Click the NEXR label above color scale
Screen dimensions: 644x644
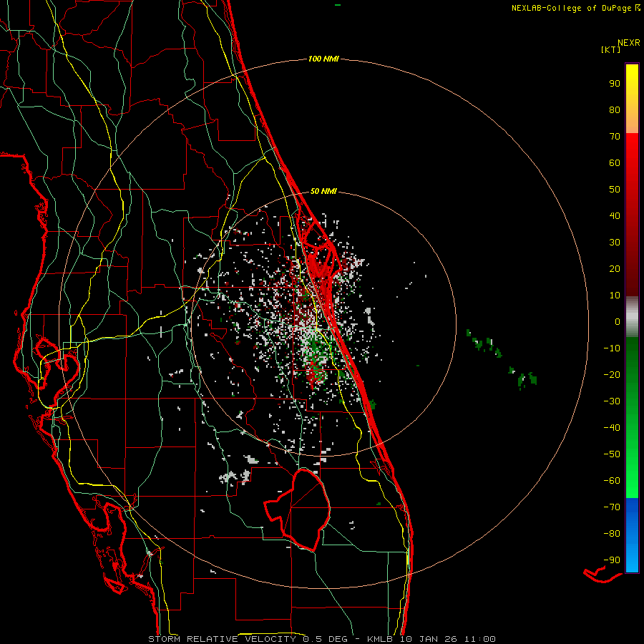[629, 43]
